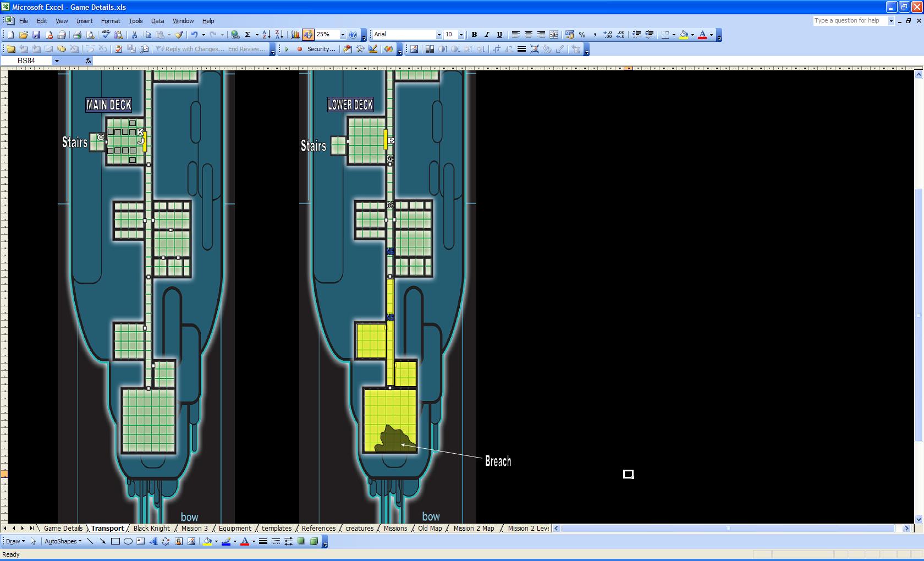The width and height of the screenshot is (924, 561).
Task: Click the Merge and Center icon
Action: (x=554, y=35)
